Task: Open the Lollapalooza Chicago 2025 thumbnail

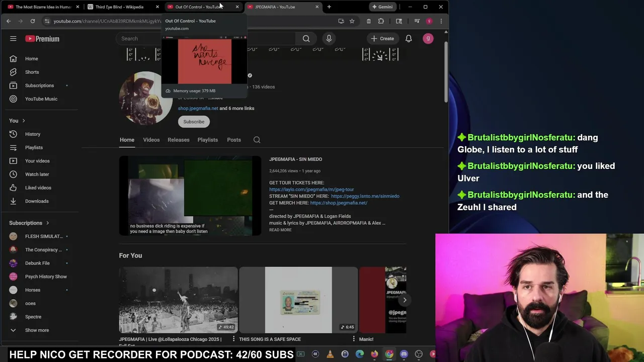Action: (x=178, y=300)
